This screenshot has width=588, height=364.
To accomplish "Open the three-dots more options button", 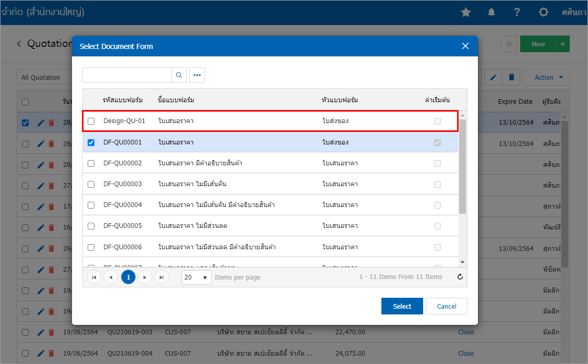I will (x=197, y=75).
